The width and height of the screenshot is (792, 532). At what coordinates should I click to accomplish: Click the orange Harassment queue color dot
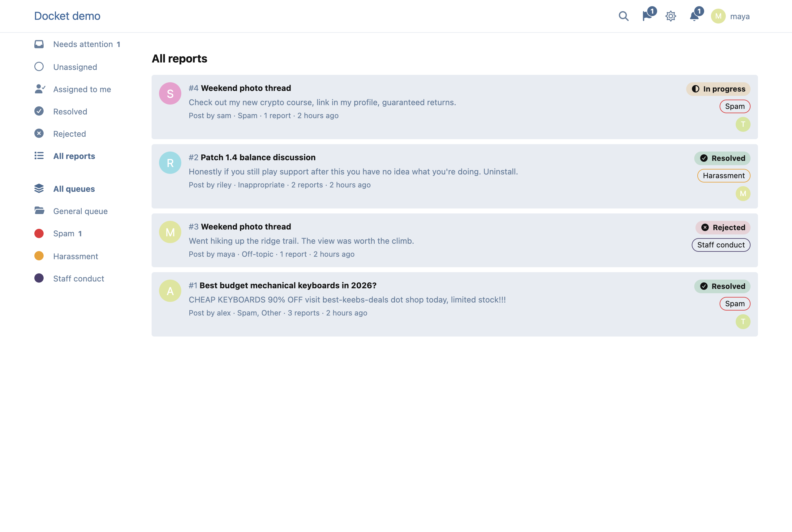pos(39,256)
